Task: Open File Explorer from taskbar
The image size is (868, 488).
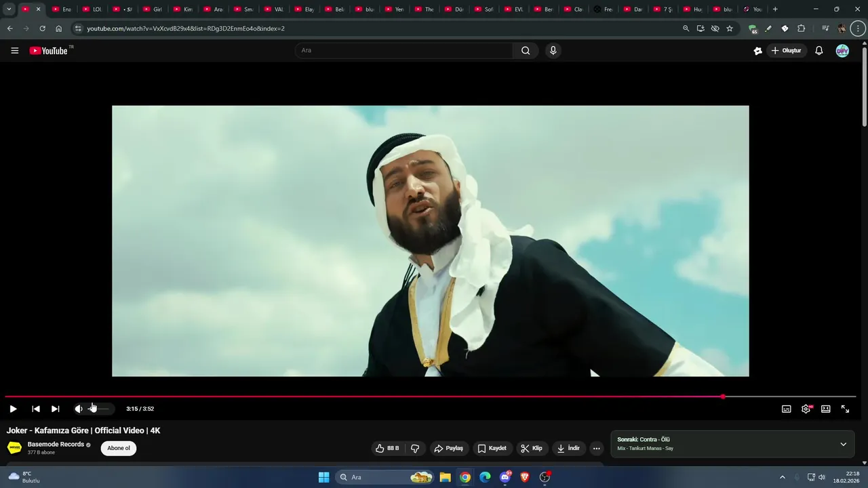Action: 446,477
